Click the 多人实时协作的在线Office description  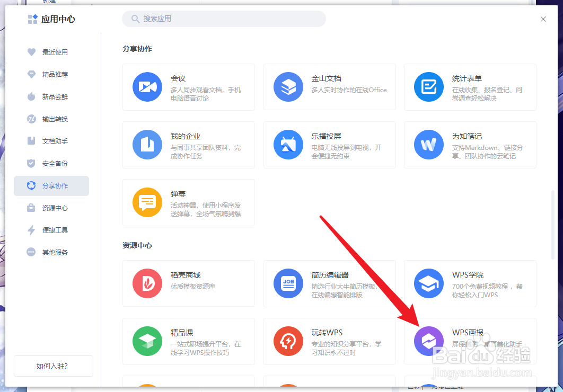(x=349, y=90)
